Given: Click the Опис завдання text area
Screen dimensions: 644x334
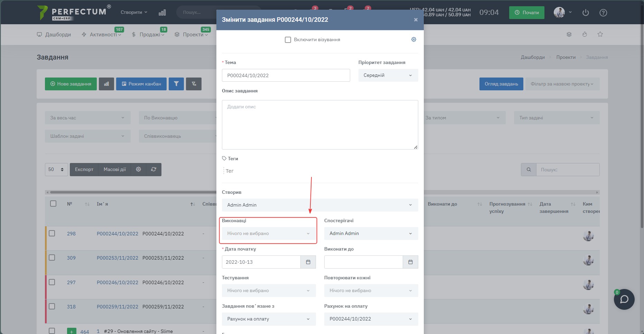Looking at the screenshot, I should [320, 125].
